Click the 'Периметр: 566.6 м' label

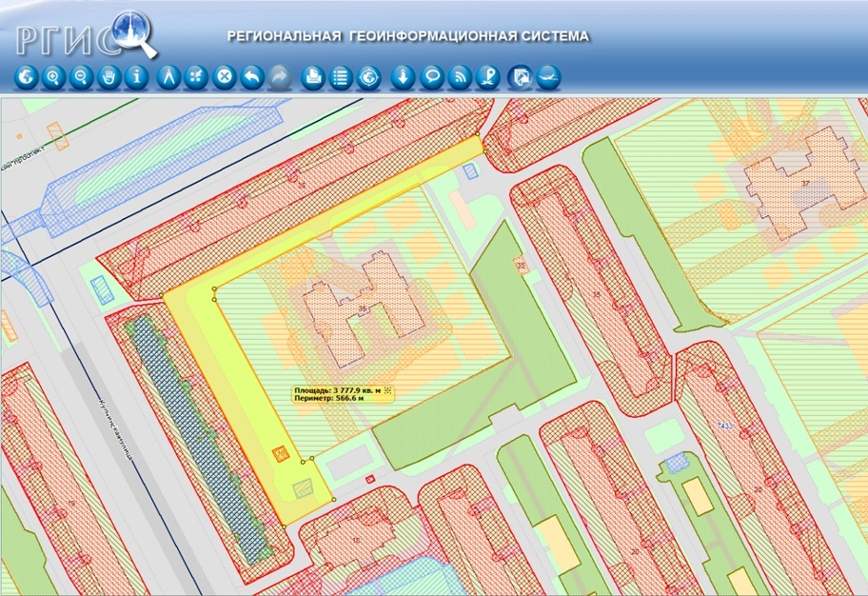[328, 398]
